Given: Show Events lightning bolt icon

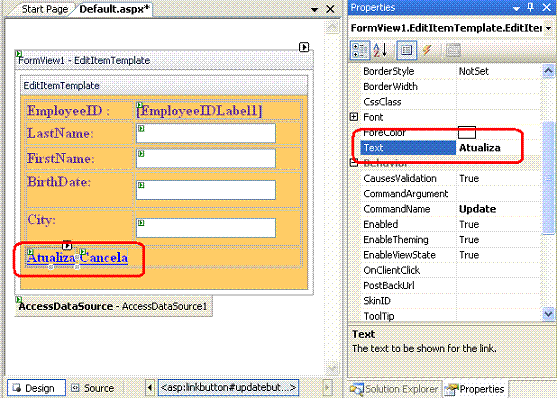Looking at the screenshot, I should click(x=427, y=50).
